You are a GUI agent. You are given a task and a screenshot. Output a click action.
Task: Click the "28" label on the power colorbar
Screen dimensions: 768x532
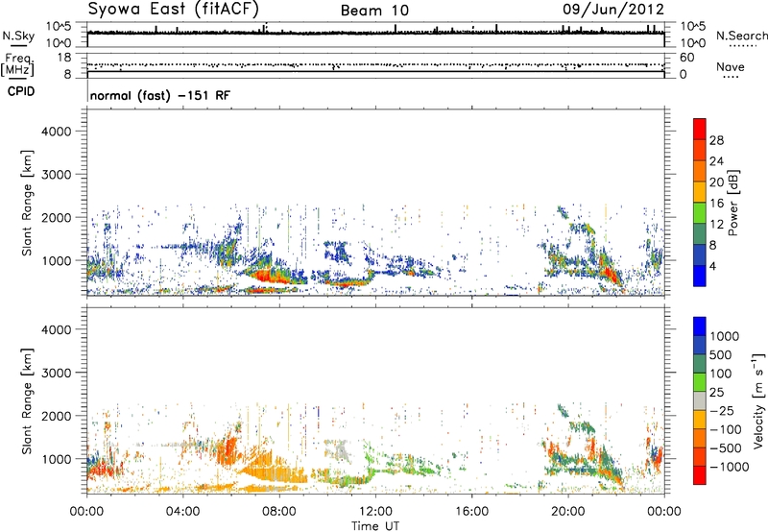pos(716,140)
